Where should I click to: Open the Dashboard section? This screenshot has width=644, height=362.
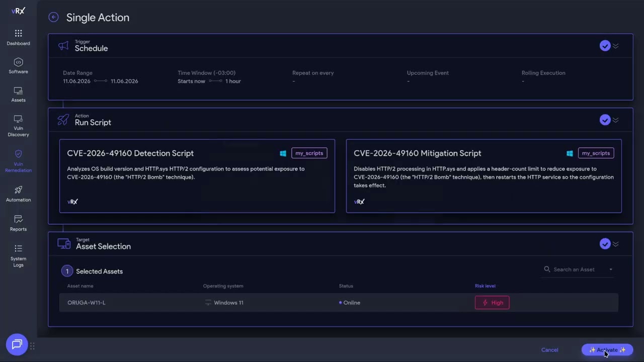18,38
